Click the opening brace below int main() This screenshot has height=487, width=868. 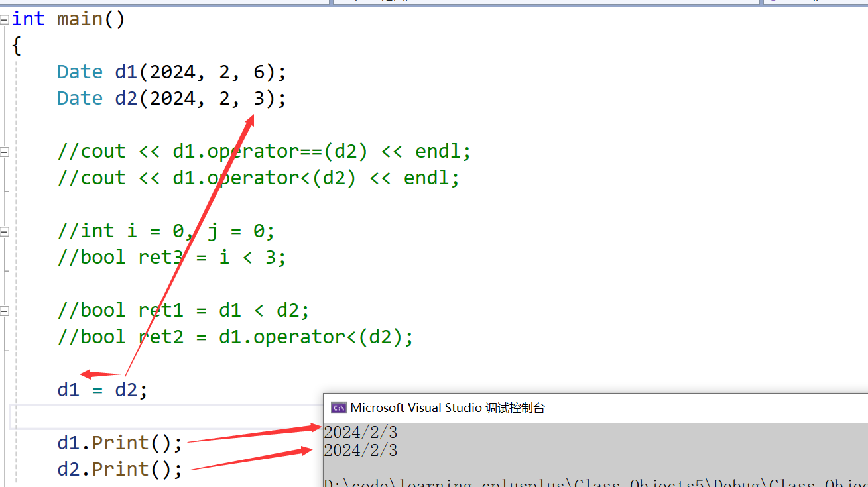click(17, 46)
